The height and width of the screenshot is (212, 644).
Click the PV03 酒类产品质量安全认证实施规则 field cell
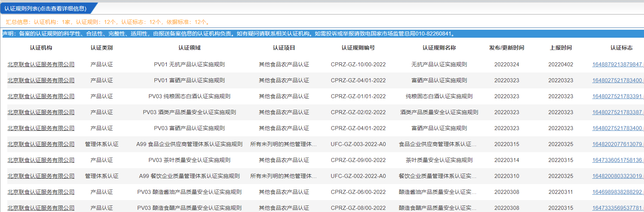coord(190,112)
